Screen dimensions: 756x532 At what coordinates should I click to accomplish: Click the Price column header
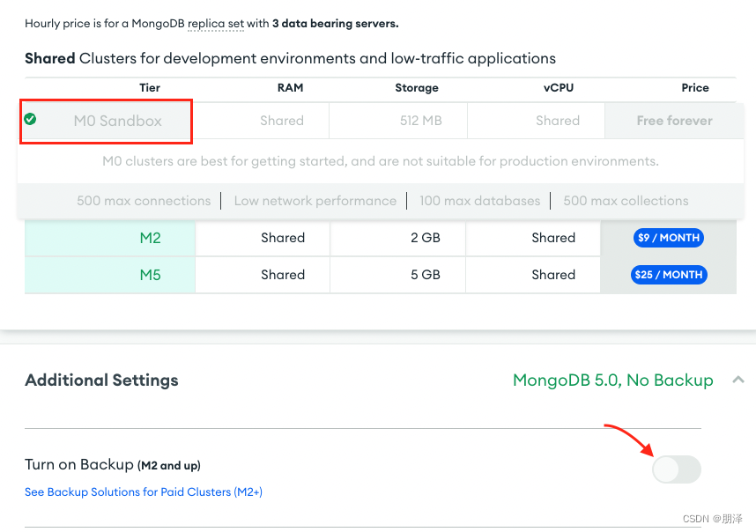695,88
